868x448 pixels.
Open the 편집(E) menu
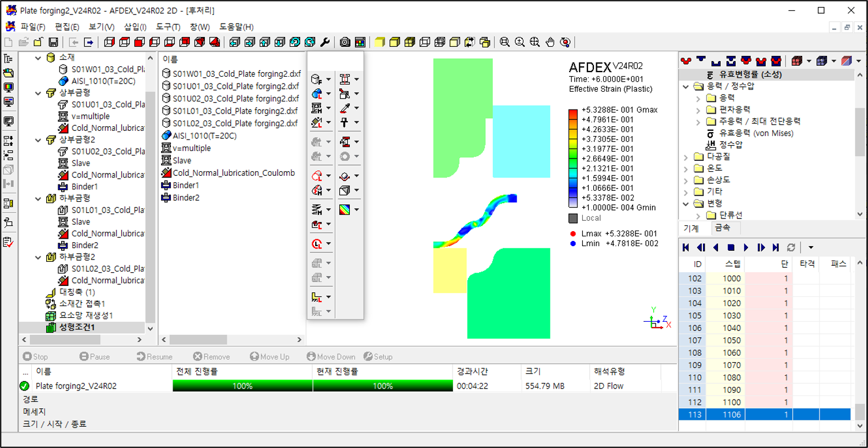click(67, 27)
